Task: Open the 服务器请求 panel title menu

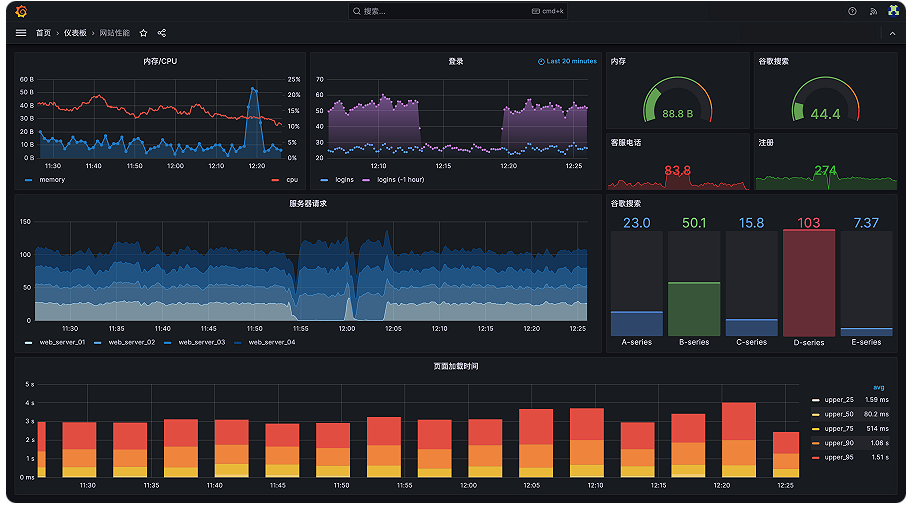Action: tap(308, 204)
